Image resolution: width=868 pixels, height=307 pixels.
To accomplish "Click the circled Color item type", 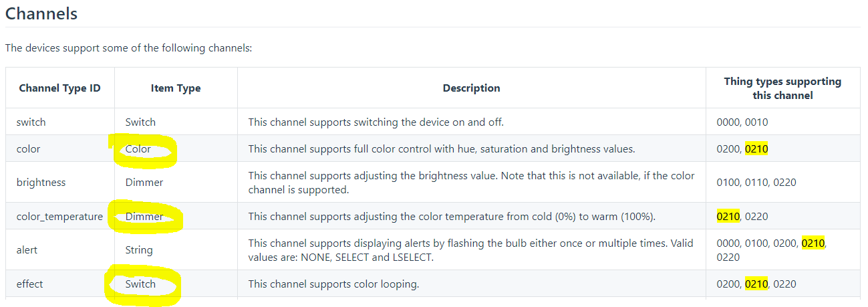I will 138,149.
